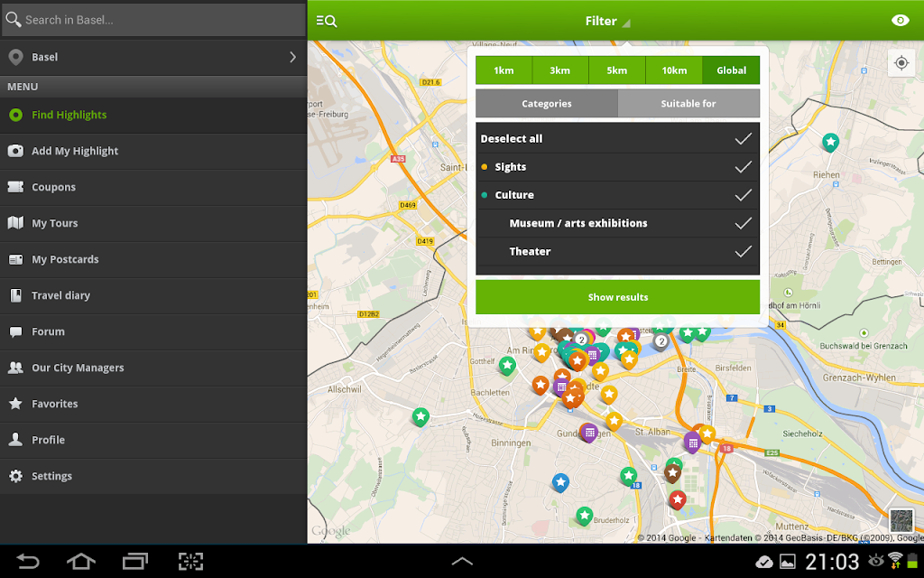
Task: Click the My Postcards card icon
Action: 16,259
